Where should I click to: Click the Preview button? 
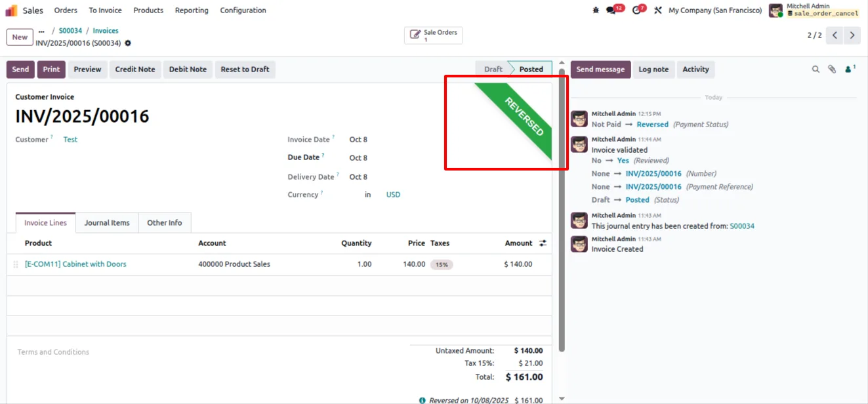coord(87,70)
